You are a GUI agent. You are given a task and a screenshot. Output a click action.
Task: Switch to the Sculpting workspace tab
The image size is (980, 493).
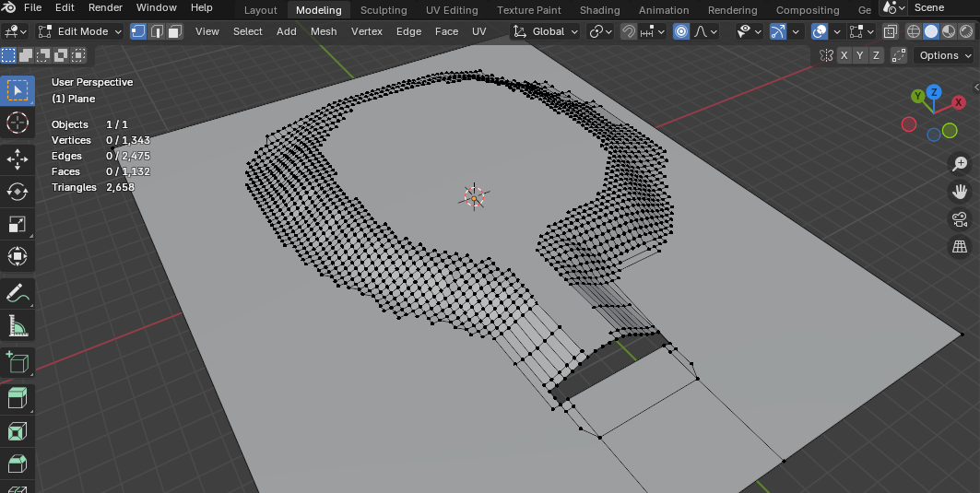coord(384,11)
